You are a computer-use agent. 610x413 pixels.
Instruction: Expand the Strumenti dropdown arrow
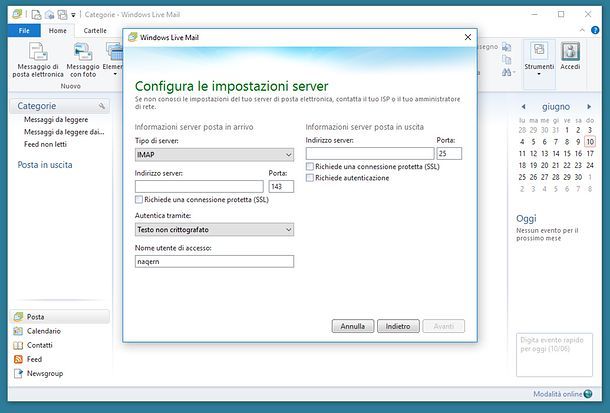pyautogui.click(x=539, y=74)
